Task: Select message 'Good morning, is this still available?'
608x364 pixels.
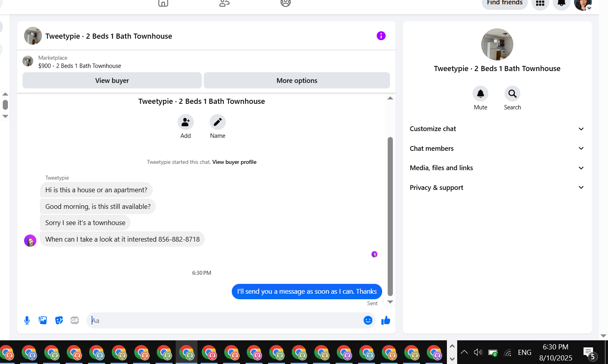Action: pyautogui.click(x=98, y=206)
